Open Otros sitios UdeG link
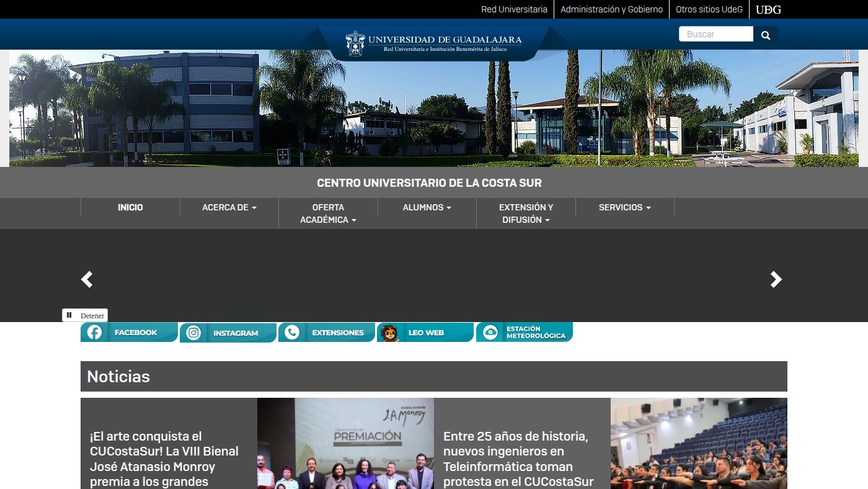The image size is (868, 489). click(709, 9)
